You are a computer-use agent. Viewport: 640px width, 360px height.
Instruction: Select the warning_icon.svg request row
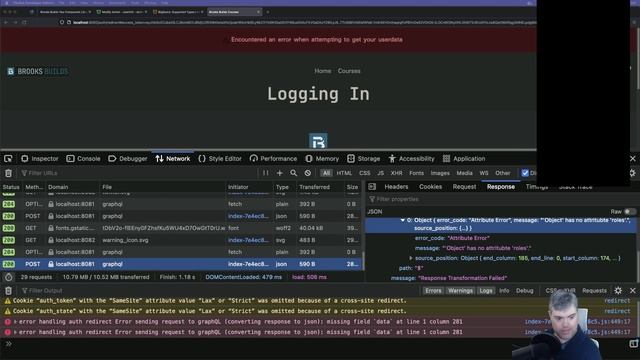181,240
